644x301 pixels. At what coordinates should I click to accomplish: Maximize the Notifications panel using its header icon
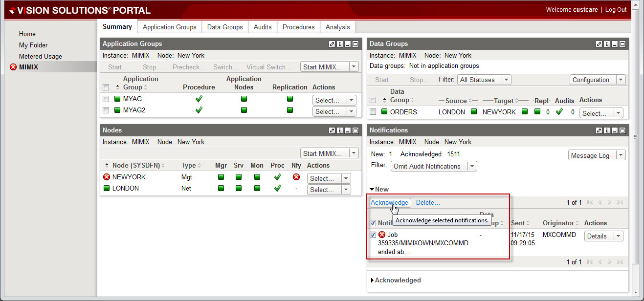pos(622,130)
